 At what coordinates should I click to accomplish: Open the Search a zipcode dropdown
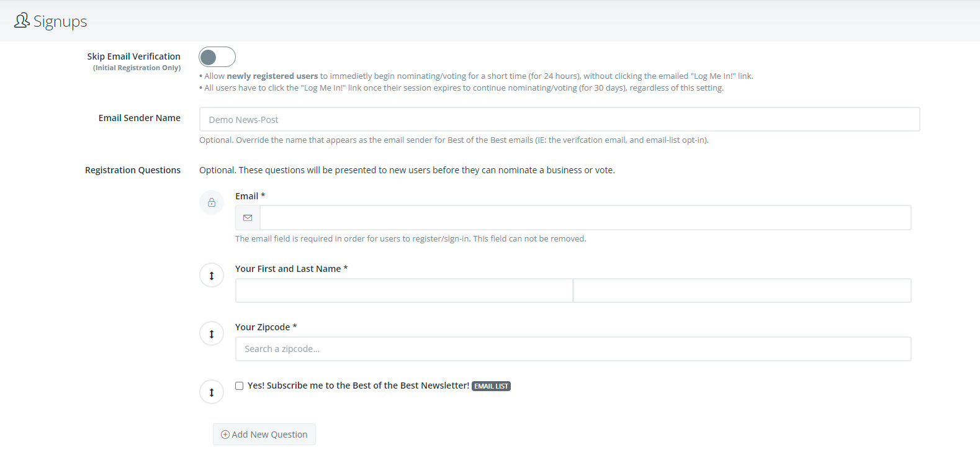(572, 349)
